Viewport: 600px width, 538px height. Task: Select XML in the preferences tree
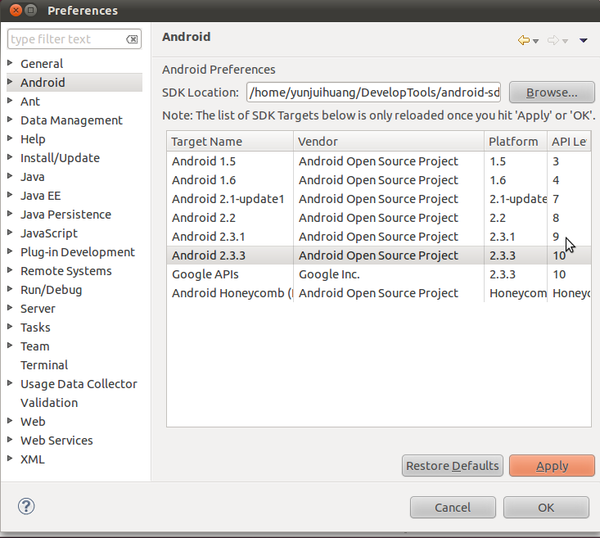click(x=32, y=459)
